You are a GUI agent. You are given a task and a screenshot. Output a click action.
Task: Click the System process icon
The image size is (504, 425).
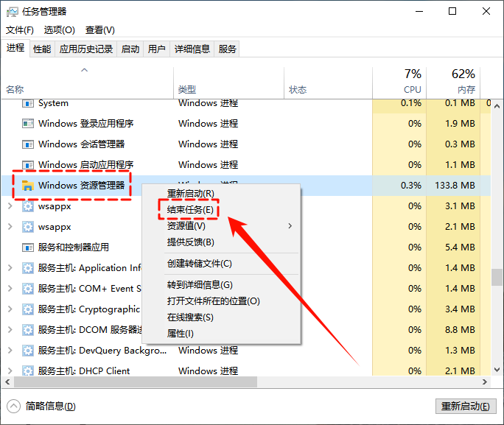pyautogui.click(x=28, y=103)
